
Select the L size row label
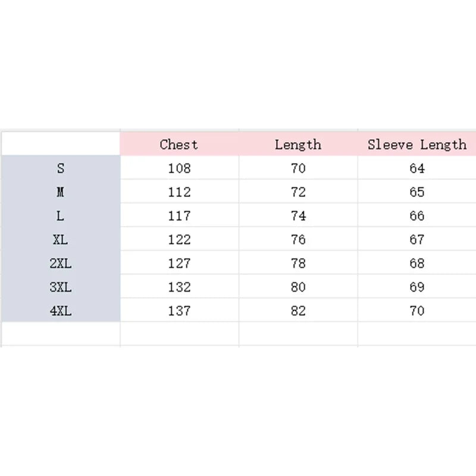click(61, 216)
